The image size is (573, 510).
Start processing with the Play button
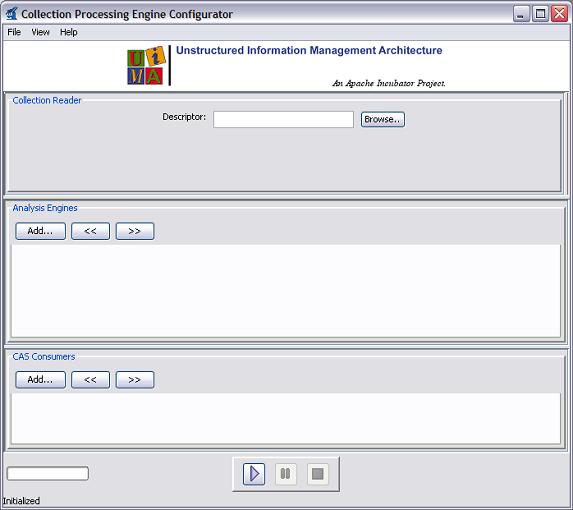click(x=254, y=474)
